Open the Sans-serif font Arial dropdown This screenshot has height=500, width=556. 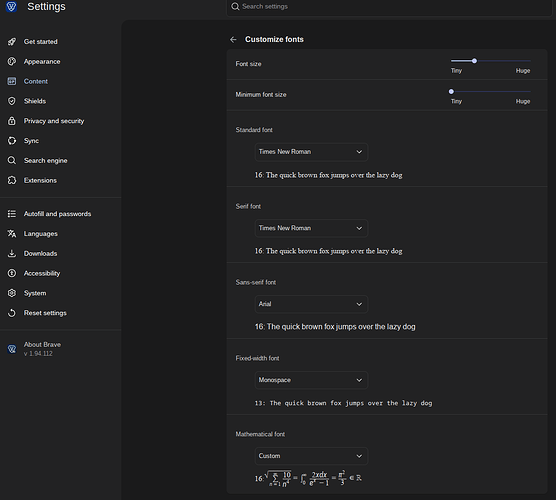coord(311,304)
